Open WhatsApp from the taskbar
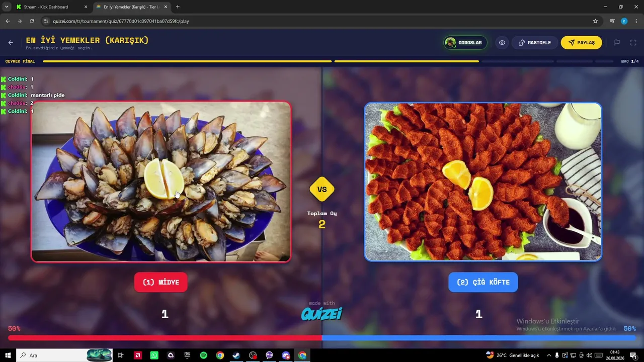The width and height of the screenshot is (644, 362). (x=154, y=355)
